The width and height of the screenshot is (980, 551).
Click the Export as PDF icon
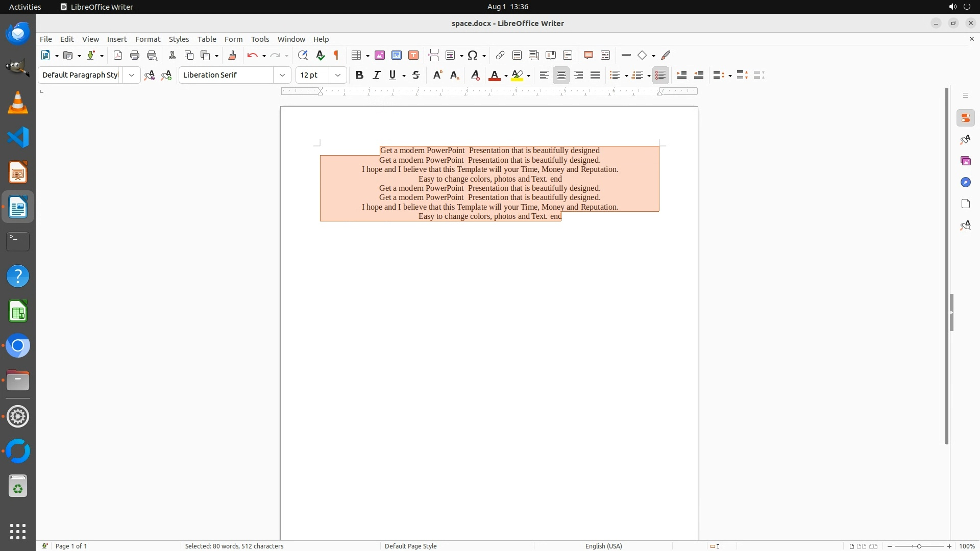[x=118, y=55]
